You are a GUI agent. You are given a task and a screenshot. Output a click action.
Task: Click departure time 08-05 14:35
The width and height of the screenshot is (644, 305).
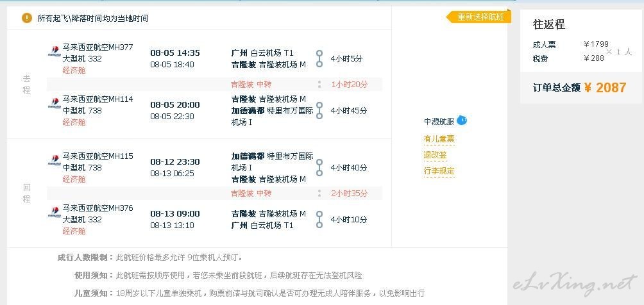click(x=175, y=53)
